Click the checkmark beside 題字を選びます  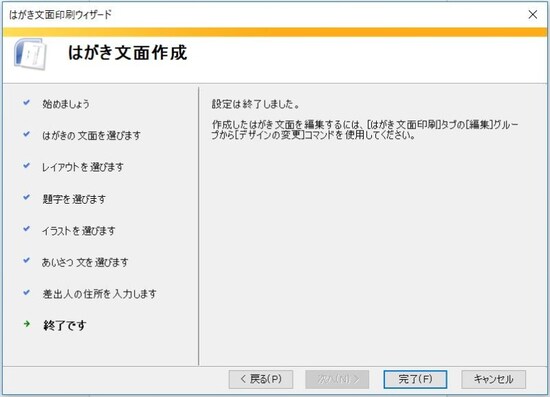[26, 197]
